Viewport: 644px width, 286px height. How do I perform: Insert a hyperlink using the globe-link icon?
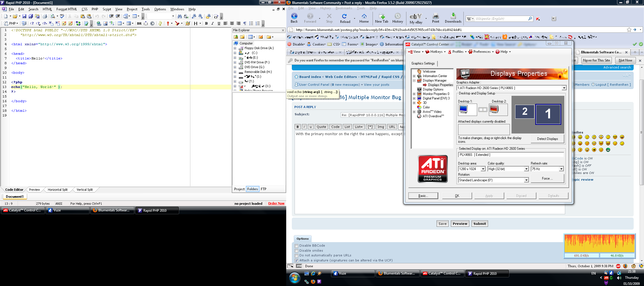(x=99, y=23)
